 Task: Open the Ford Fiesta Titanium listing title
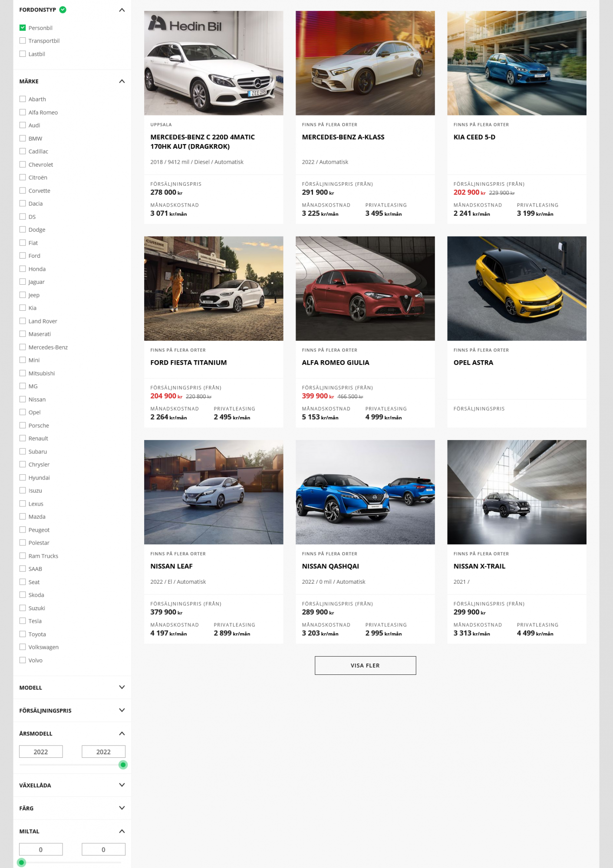point(188,362)
